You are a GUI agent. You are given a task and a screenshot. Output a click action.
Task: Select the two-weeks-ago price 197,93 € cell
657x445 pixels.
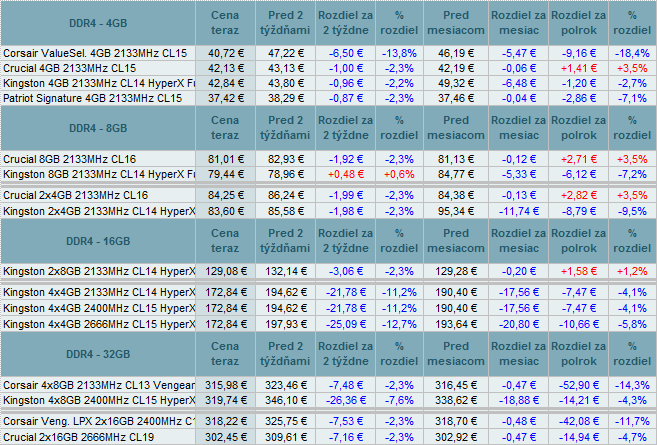coord(285,324)
